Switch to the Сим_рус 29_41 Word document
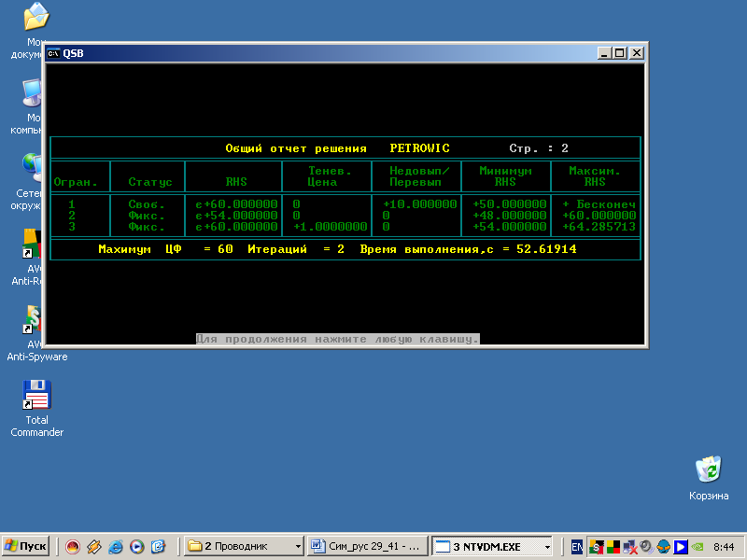 368,546
